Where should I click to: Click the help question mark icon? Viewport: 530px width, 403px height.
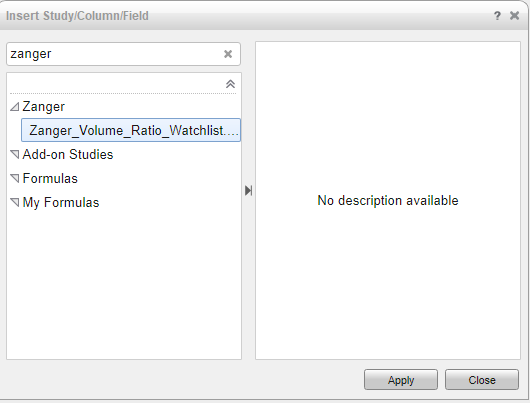click(497, 16)
